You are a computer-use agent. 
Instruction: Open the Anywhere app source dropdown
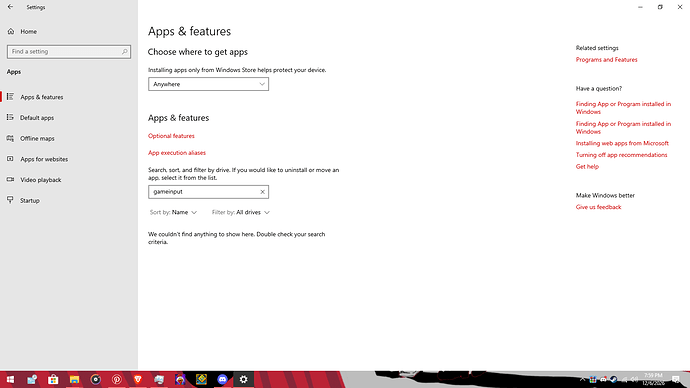208,84
